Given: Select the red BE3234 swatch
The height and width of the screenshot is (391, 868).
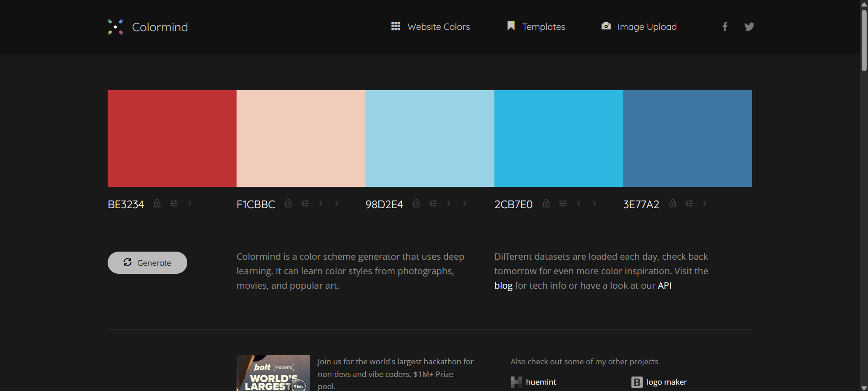Looking at the screenshot, I should pyautogui.click(x=172, y=138).
